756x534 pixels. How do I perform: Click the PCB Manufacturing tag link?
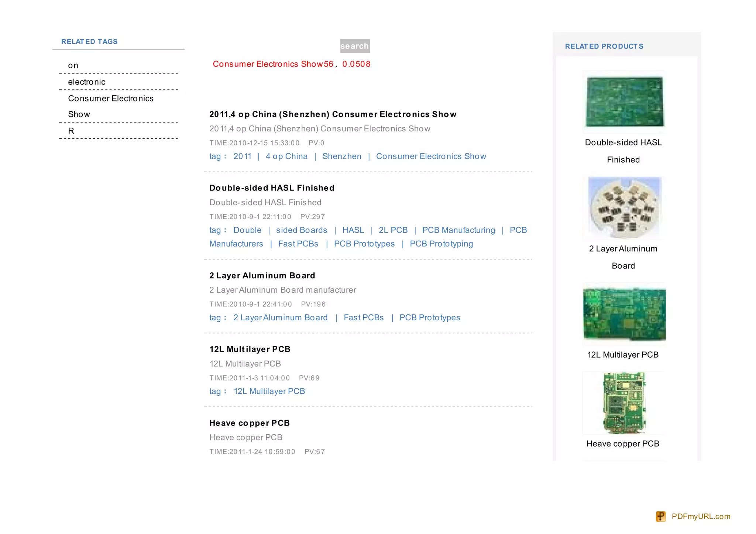[458, 230]
